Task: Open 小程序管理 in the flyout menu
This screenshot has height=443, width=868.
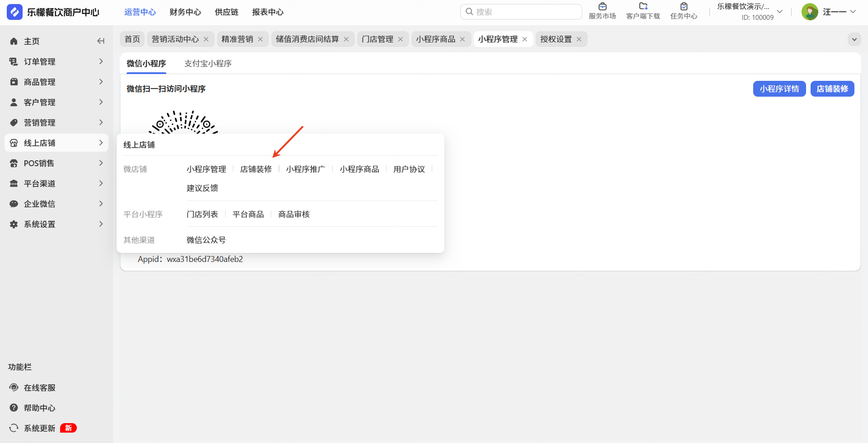Action: (x=206, y=169)
